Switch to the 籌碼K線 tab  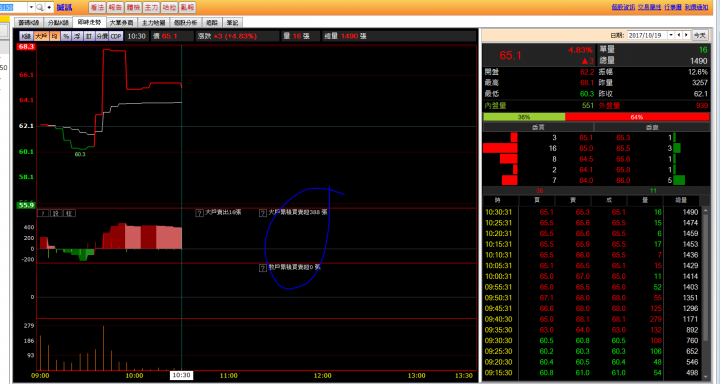[x=28, y=23]
